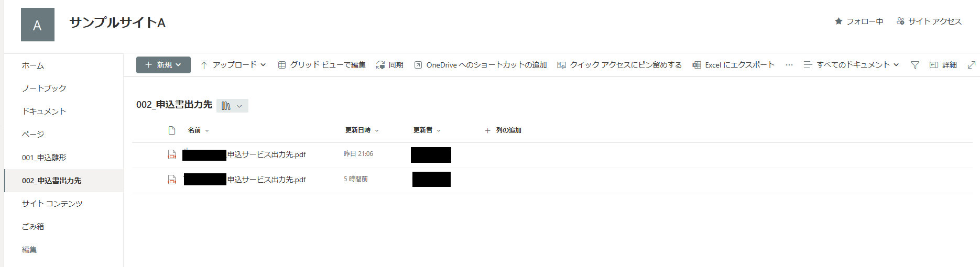The image size is (980, 267).
Task: Click the Excel export icon
Action: coord(696,65)
